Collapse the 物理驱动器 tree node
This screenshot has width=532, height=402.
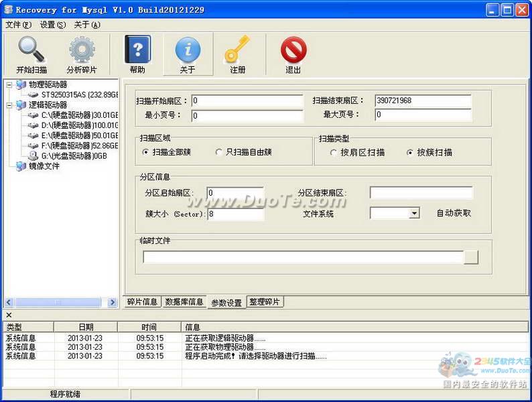pyautogui.click(x=9, y=85)
